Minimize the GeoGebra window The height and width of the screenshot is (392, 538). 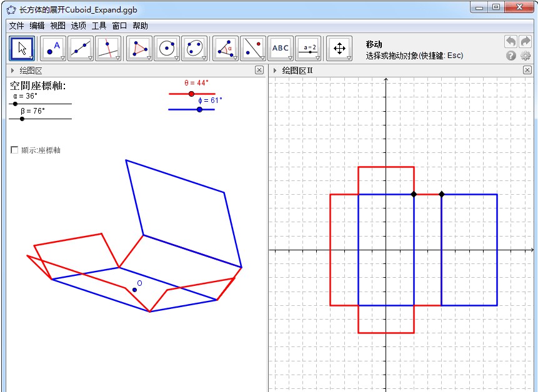(479, 7)
